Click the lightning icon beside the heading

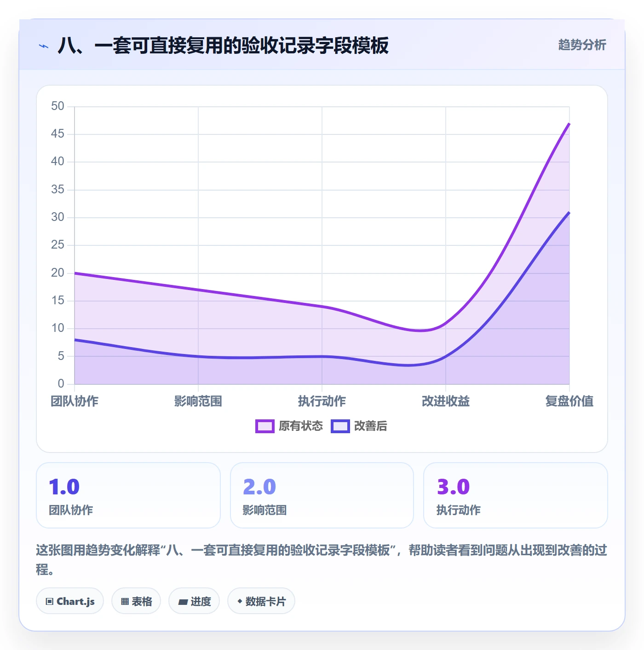[44, 46]
